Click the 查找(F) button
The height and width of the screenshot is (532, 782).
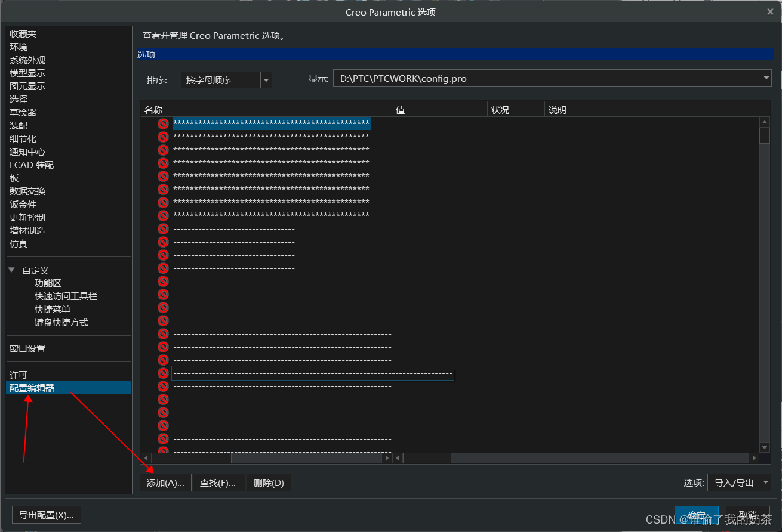[218, 482]
